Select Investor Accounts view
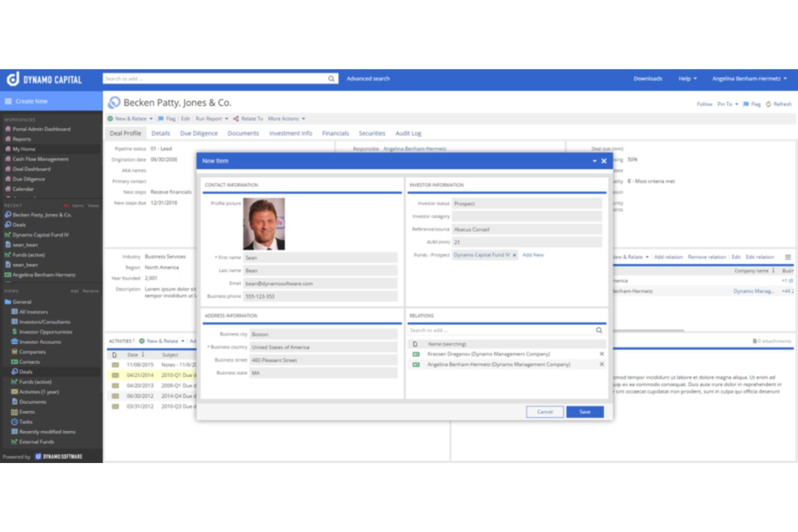This screenshot has width=798, height=532. point(40,342)
